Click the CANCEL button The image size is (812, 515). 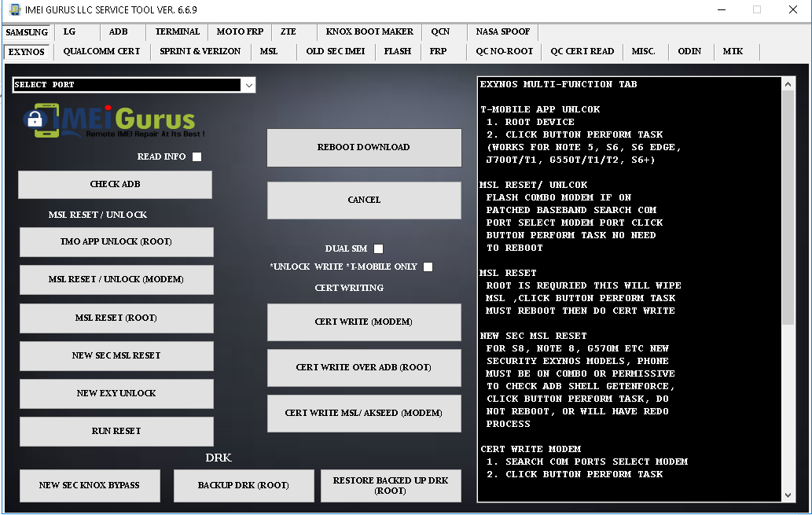click(364, 200)
